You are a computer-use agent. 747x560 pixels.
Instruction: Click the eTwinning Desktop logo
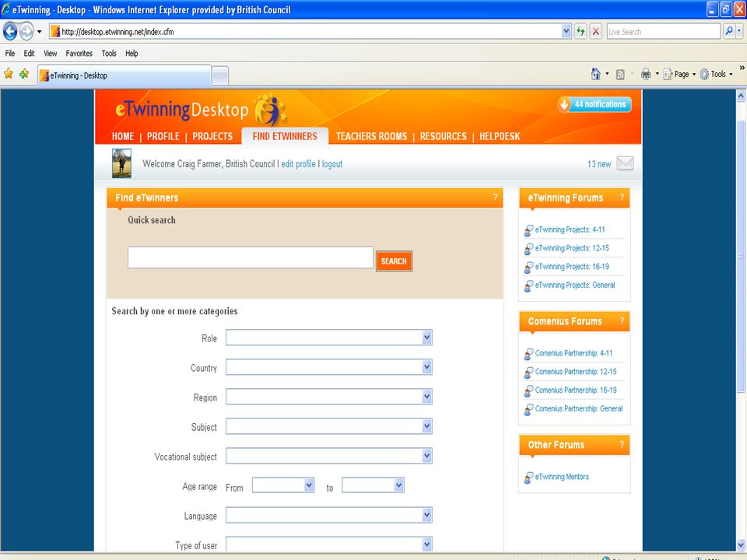tap(200, 109)
